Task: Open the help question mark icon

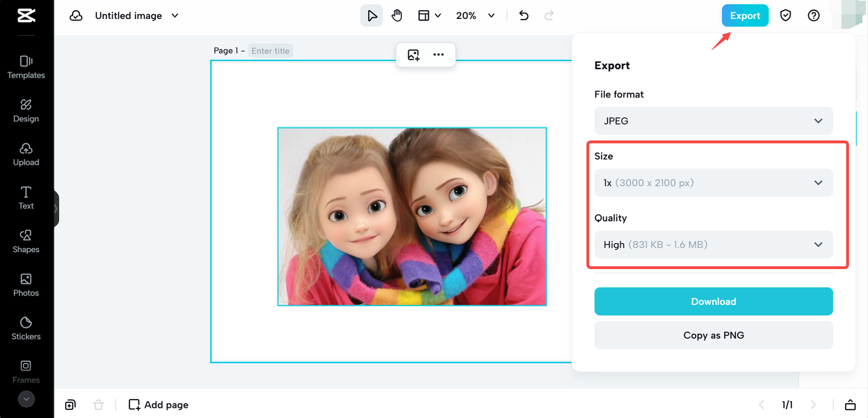Action: 814,16
